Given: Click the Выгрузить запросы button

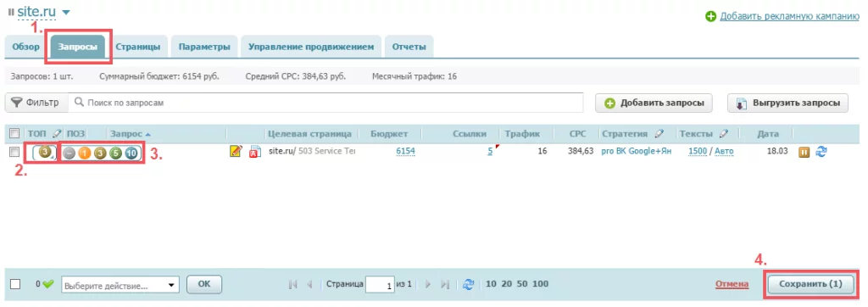Looking at the screenshot, I should pos(787,103).
